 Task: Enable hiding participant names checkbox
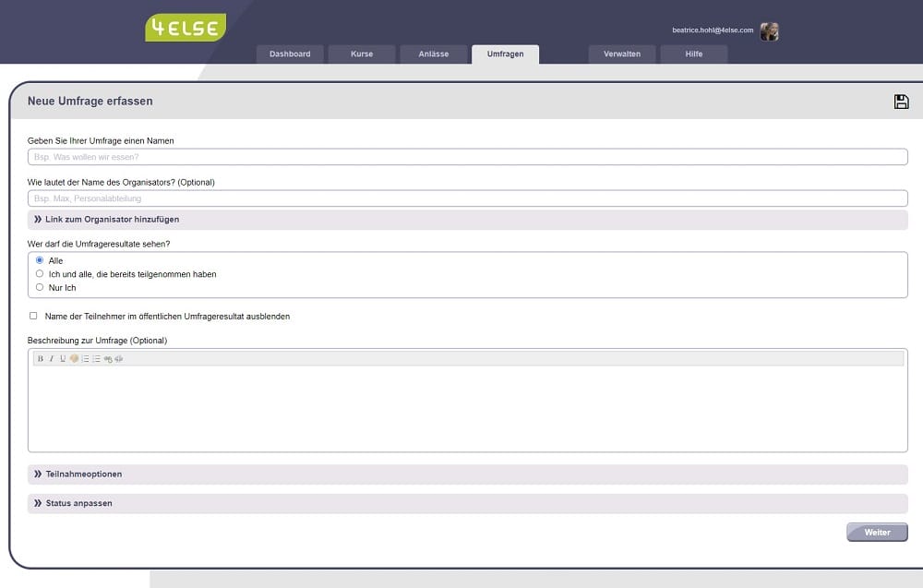point(34,316)
